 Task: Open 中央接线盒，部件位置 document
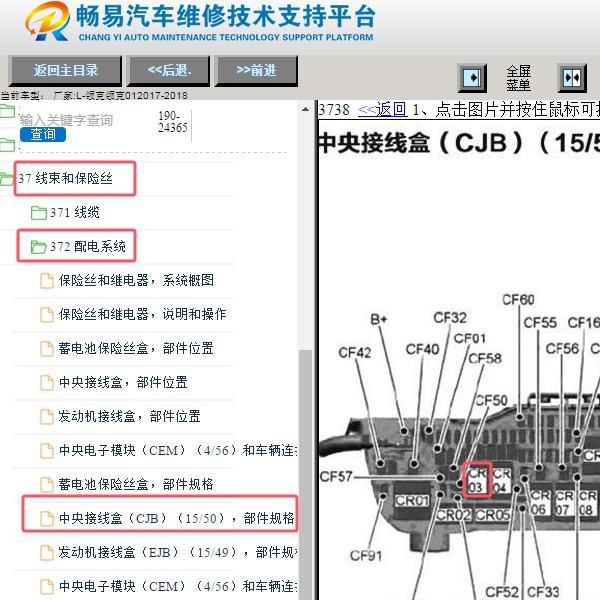123,383
